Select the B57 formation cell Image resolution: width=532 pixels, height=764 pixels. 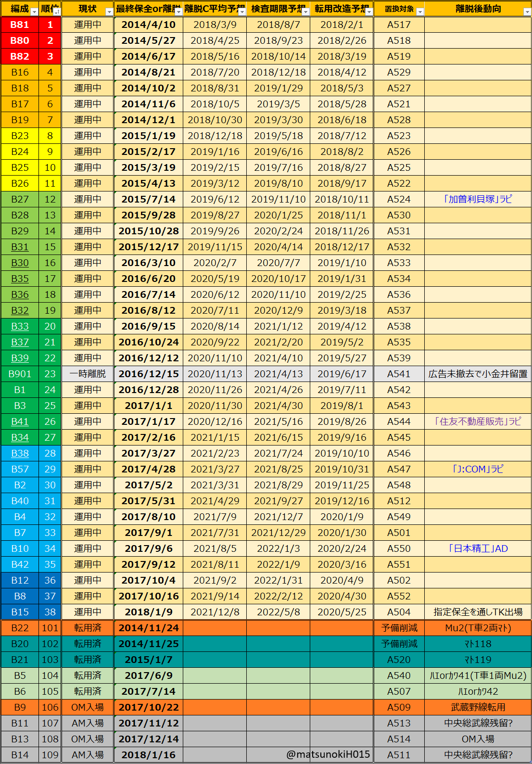(20, 469)
